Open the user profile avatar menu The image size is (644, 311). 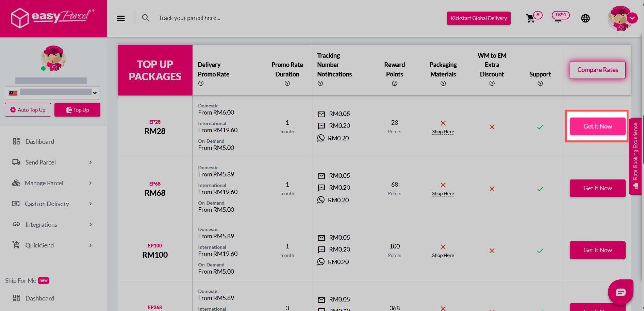point(622,19)
